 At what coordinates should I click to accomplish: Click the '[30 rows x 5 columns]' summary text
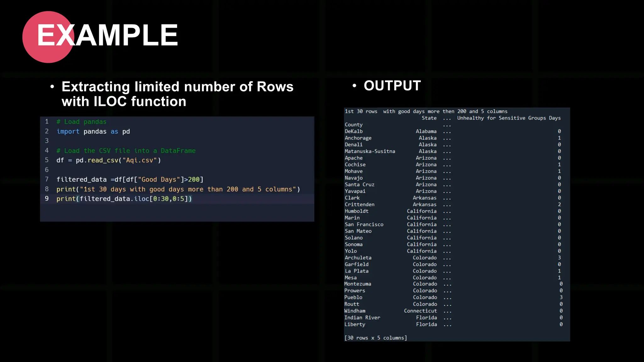(x=375, y=338)
